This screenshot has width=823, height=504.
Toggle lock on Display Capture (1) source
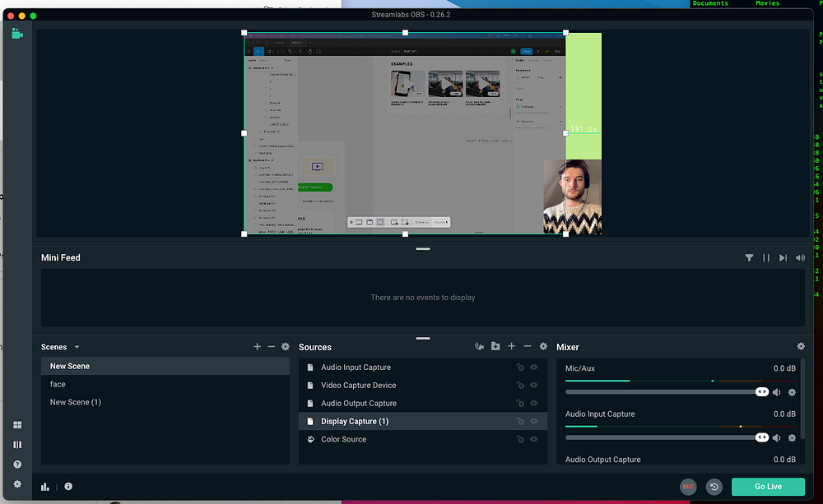[x=519, y=422]
